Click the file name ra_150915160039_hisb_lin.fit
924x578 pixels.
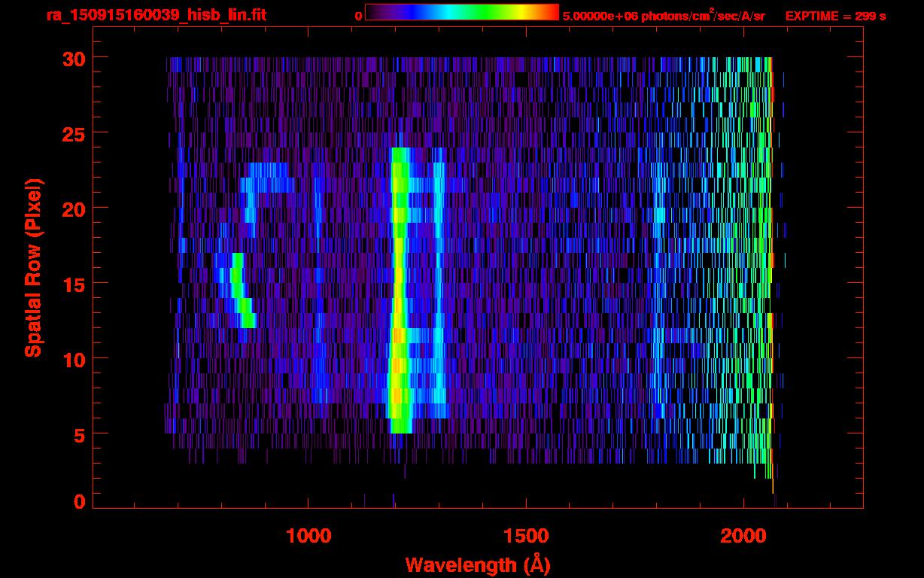point(155,15)
